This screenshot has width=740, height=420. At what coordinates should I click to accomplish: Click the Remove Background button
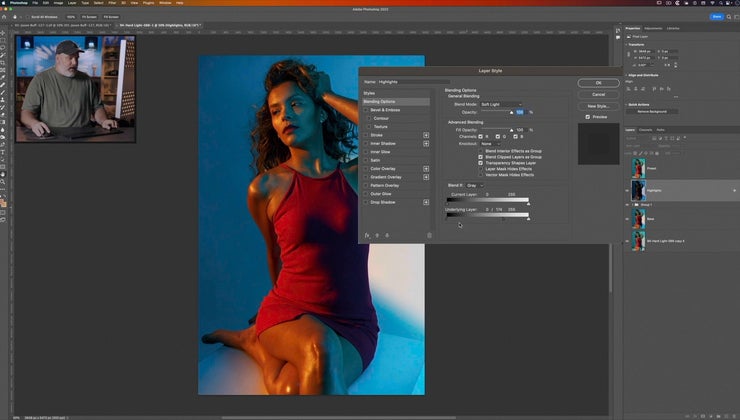(x=652, y=111)
